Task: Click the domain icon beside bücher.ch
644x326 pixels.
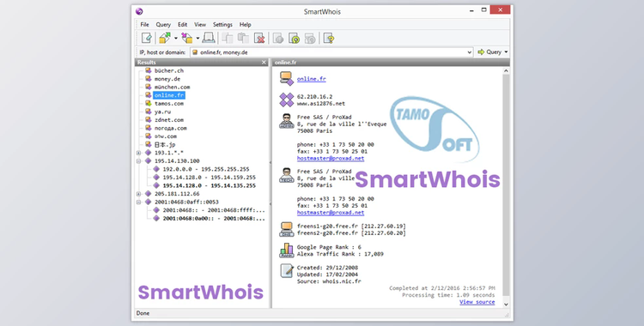Action: tap(149, 70)
